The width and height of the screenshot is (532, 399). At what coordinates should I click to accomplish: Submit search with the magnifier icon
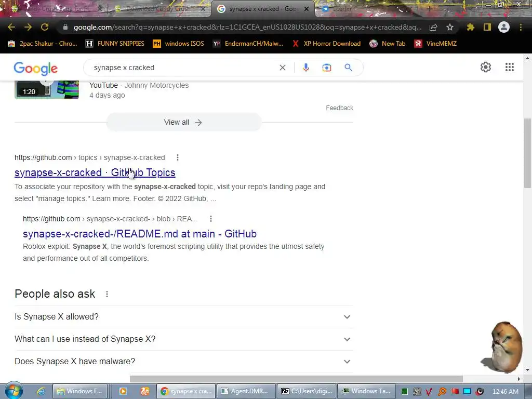tap(348, 68)
